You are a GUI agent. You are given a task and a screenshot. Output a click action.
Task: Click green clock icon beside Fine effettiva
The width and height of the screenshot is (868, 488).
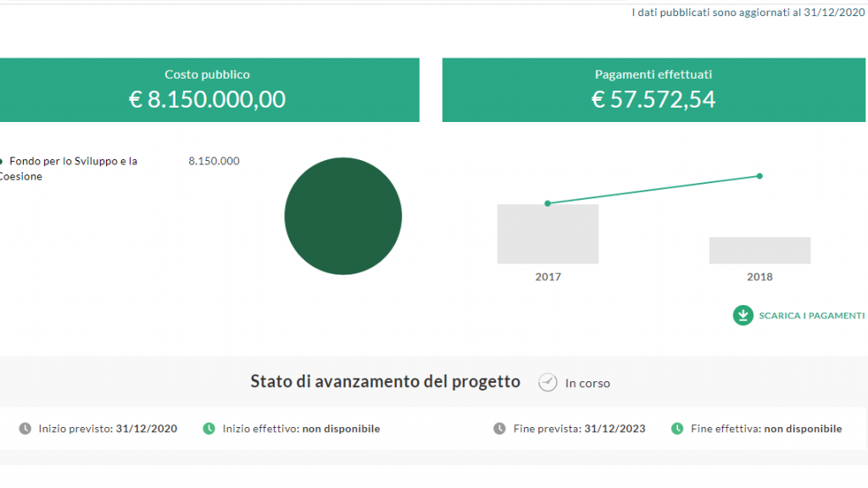[677, 429]
